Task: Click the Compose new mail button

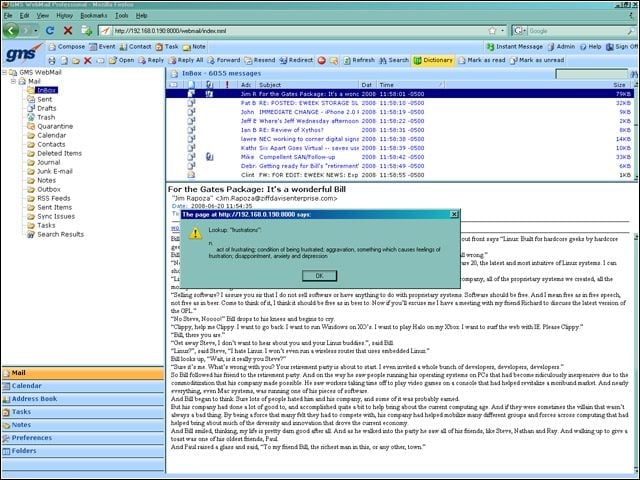Action: point(67,47)
